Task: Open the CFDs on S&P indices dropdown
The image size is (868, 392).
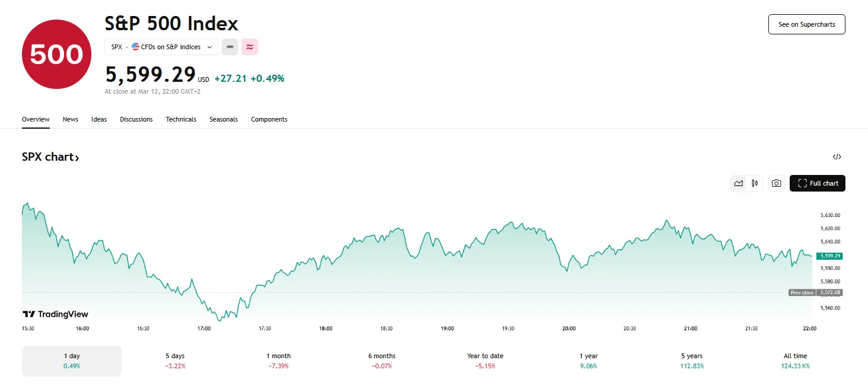Action: click(x=161, y=47)
